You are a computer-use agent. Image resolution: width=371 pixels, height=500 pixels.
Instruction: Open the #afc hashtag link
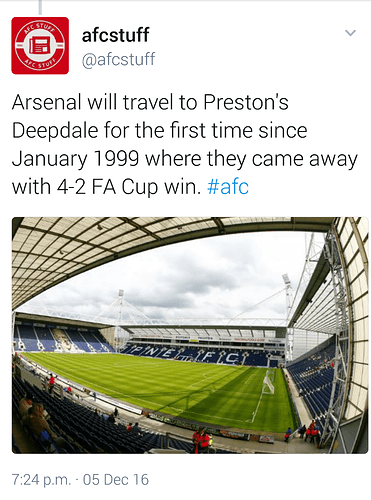coord(228,187)
